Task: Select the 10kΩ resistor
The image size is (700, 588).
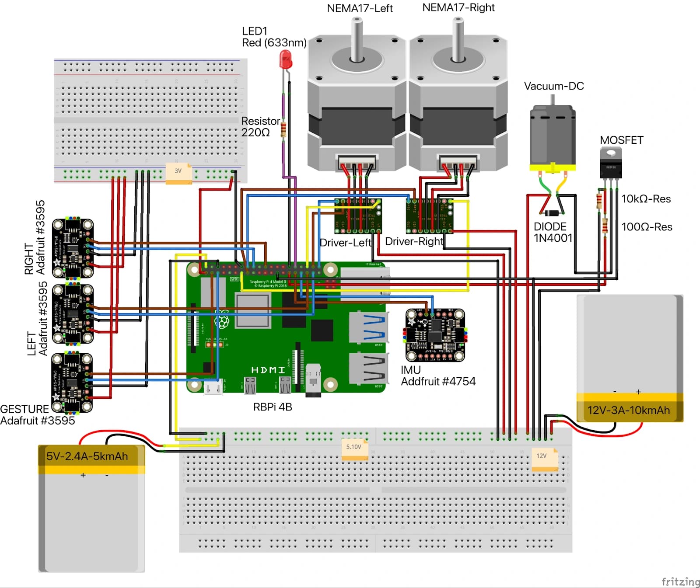Action: [599, 200]
